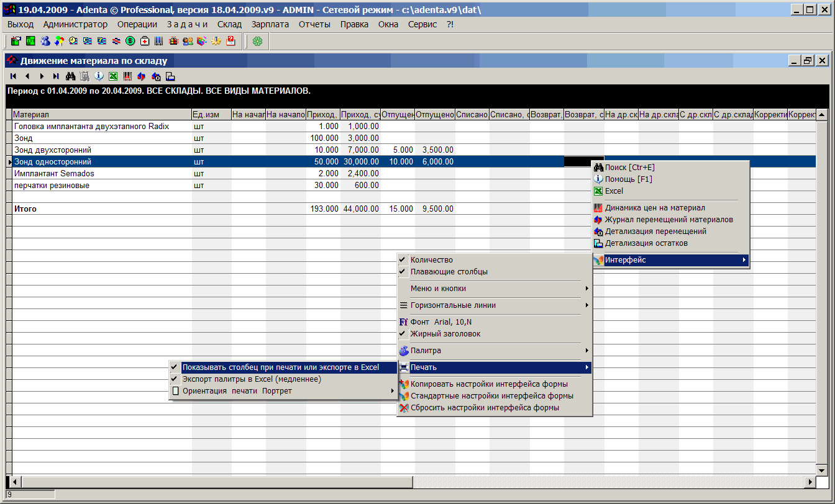The width and height of the screenshot is (835, 504).
Task: Click the Excel export icon in form toolbar
Action: 113,76
